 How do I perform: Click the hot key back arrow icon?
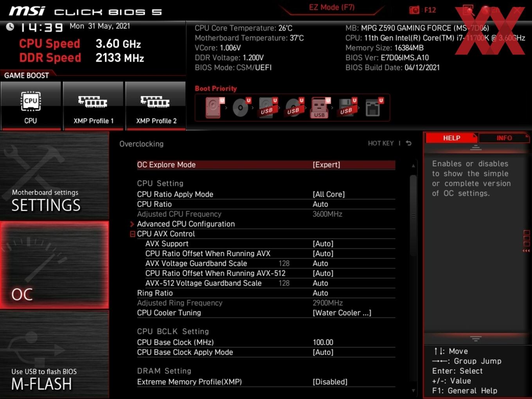click(x=408, y=143)
